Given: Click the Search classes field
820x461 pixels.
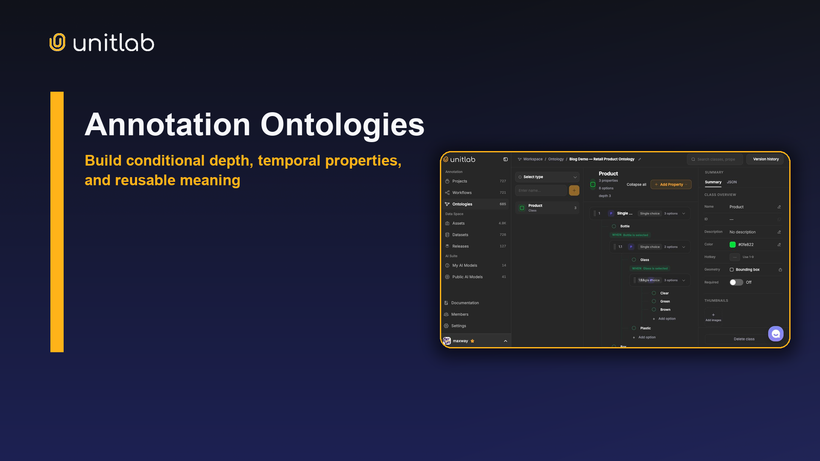Looking at the screenshot, I should tap(715, 159).
